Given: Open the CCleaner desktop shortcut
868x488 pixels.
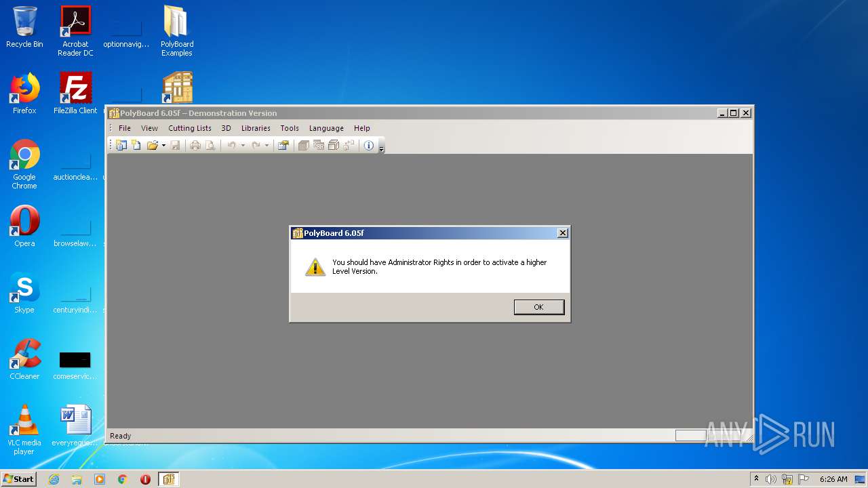Looking at the screenshot, I should coord(24,359).
